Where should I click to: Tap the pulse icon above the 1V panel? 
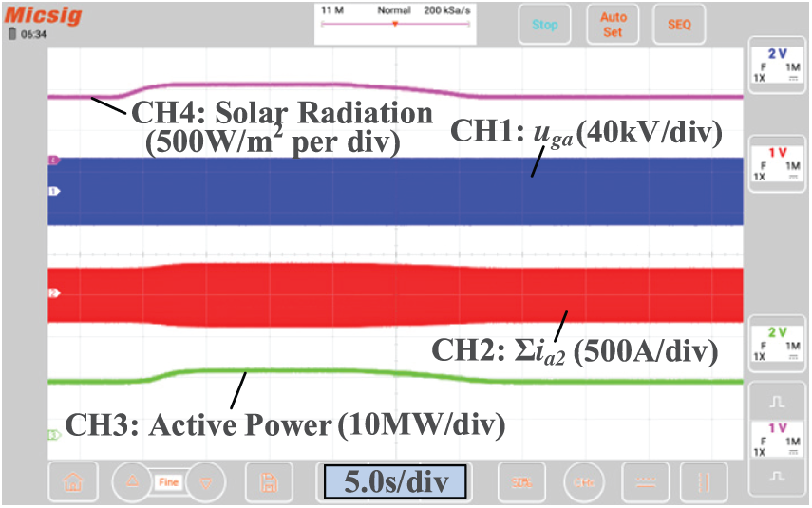(777, 400)
